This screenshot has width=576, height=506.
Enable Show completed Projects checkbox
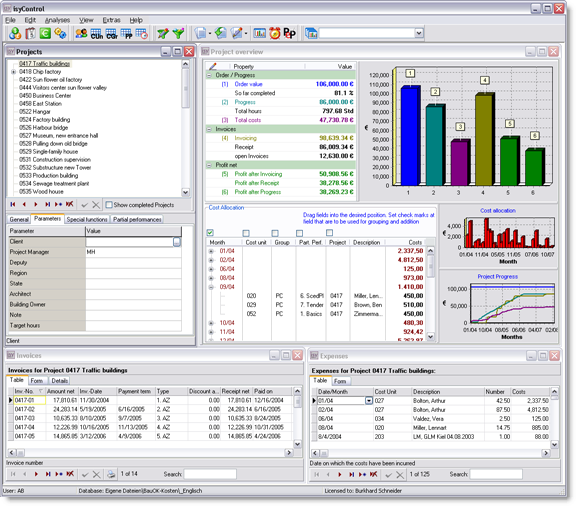pos(109,205)
